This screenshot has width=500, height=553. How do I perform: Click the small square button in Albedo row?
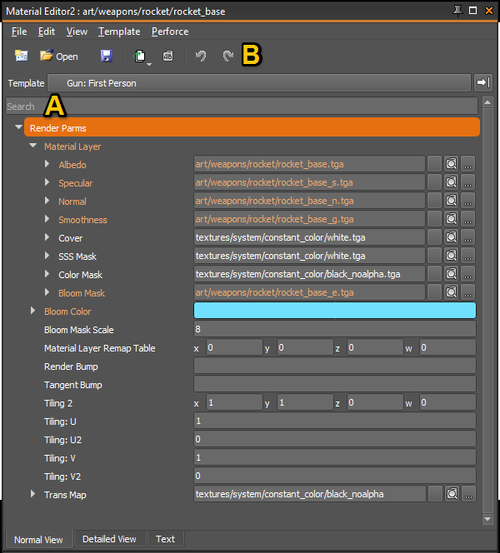pos(434,164)
